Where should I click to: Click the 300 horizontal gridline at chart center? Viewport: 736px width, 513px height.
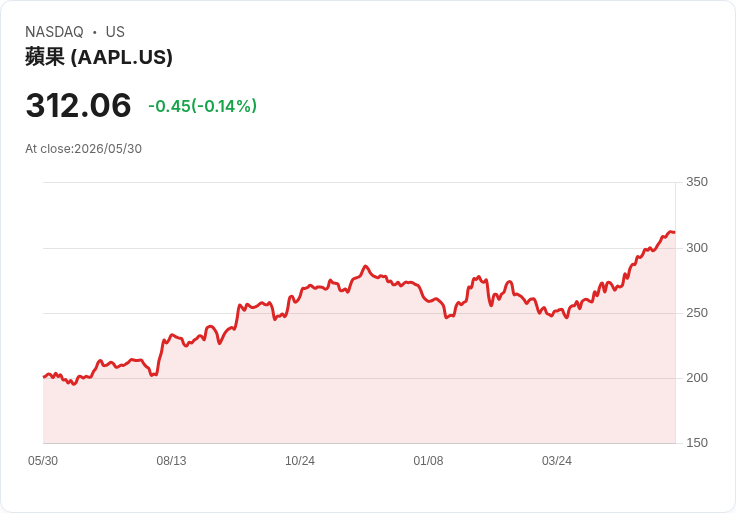(x=359, y=248)
